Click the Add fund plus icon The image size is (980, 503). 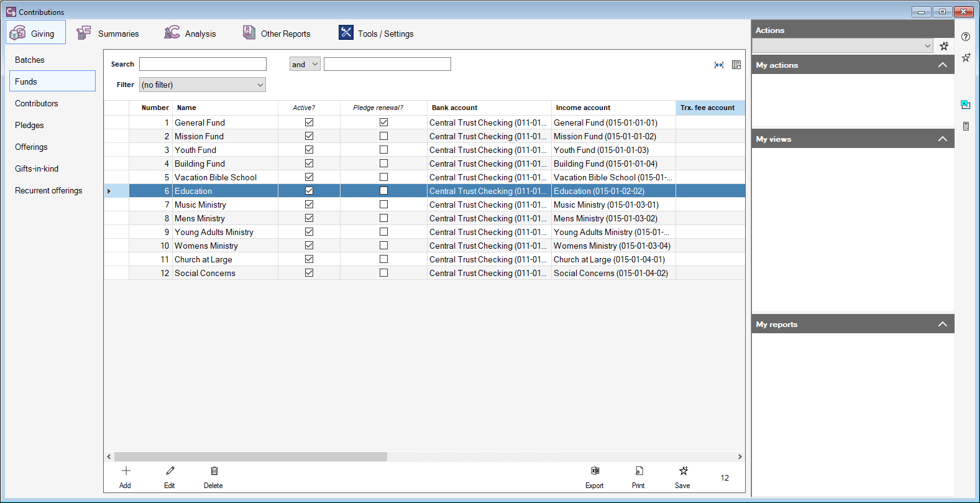tap(126, 471)
